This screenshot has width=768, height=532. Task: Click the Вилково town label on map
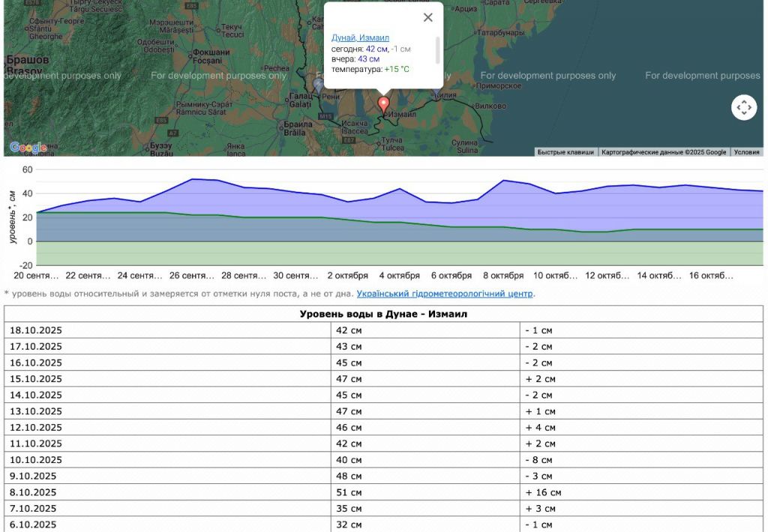coord(492,107)
